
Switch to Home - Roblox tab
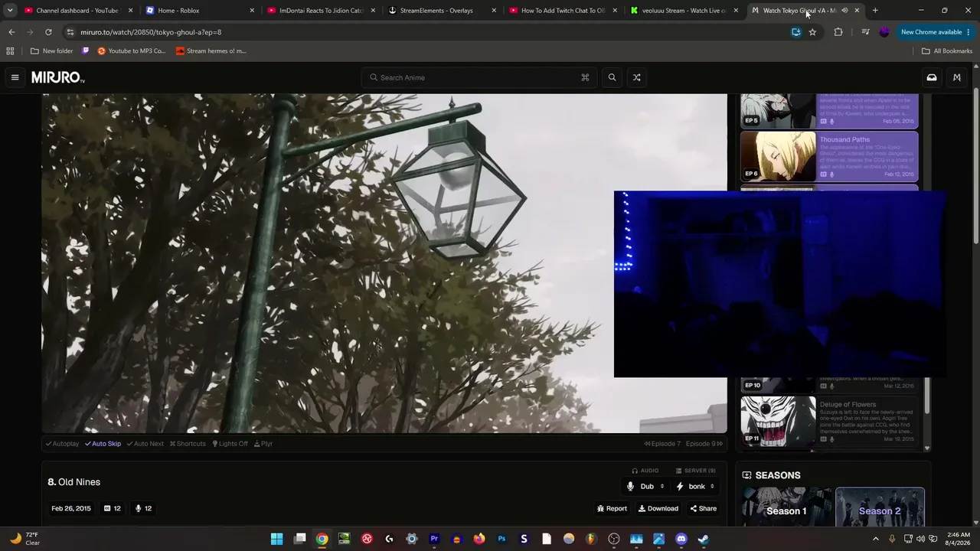point(199,11)
